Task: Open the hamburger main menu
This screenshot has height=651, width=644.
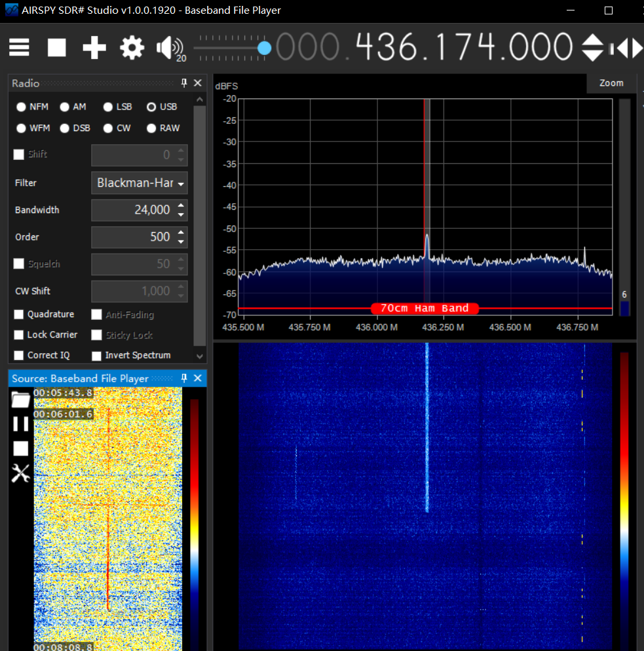Action: point(19,47)
